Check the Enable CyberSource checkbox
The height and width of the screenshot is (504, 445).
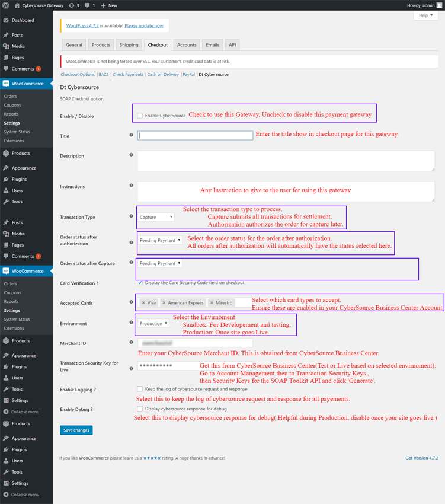point(140,116)
